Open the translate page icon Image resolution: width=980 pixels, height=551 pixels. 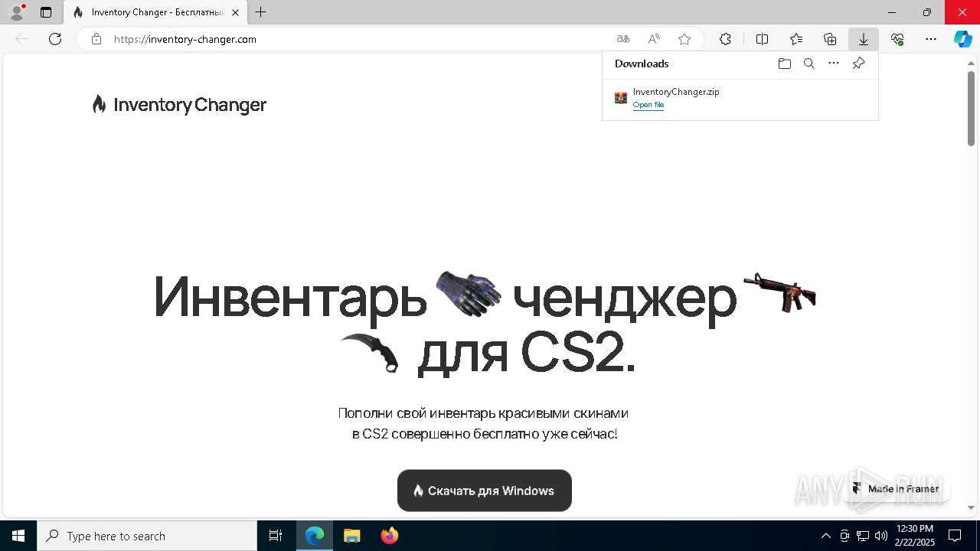click(x=623, y=39)
